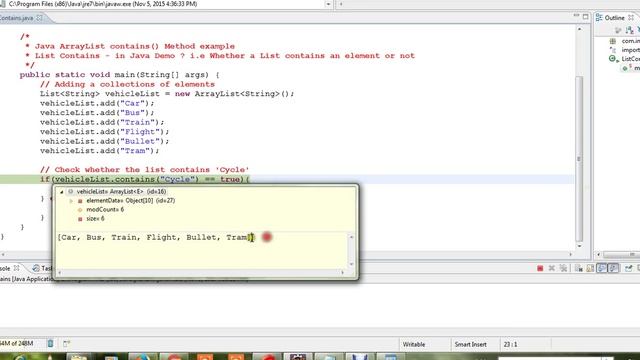Switch to the Console tab
640x360 pixels.
(5, 268)
